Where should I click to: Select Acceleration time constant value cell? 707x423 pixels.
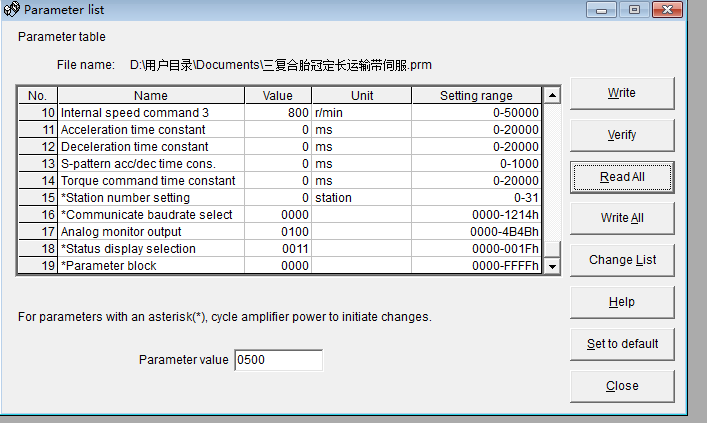[278, 130]
